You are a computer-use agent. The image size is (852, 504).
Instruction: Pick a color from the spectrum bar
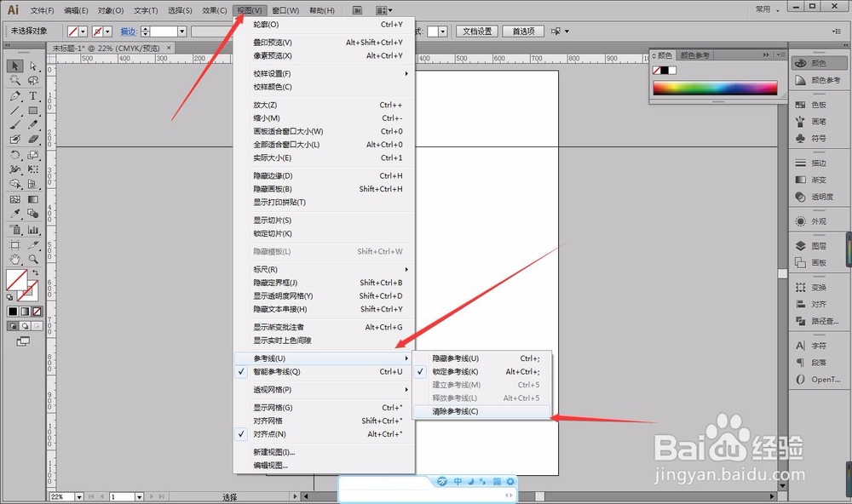(716, 87)
